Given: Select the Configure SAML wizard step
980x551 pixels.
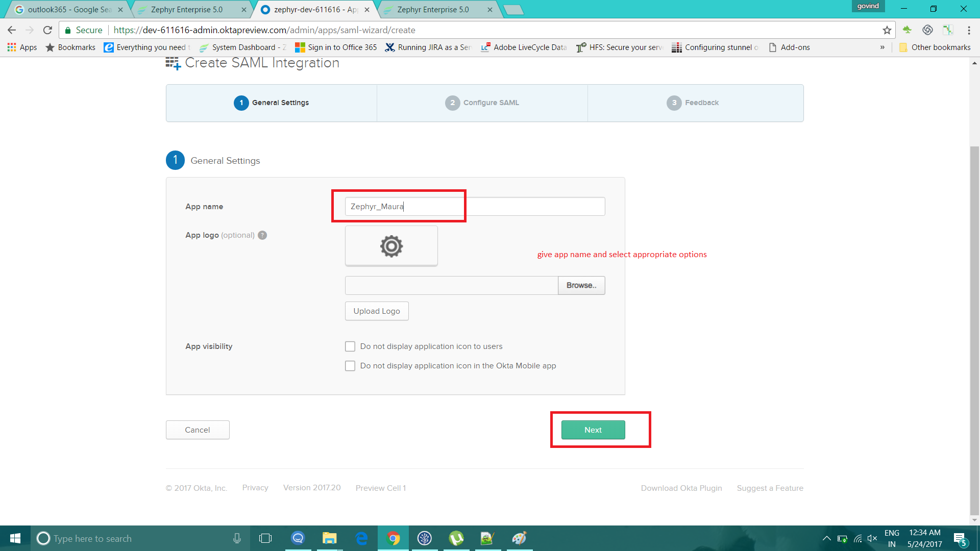Looking at the screenshot, I should tap(482, 103).
